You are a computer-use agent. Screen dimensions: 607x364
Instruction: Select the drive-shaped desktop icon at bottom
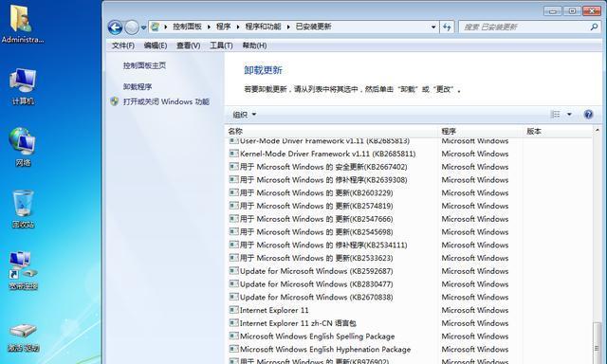[x=23, y=337]
